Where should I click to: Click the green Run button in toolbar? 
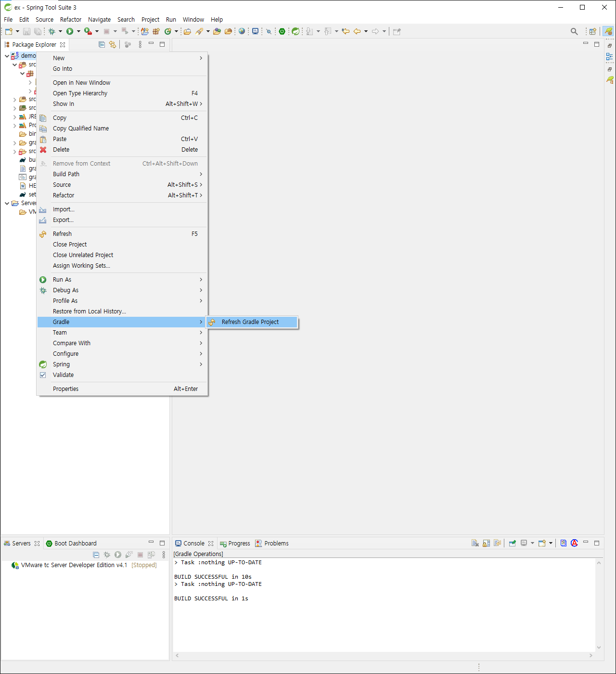[x=70, y=31]
